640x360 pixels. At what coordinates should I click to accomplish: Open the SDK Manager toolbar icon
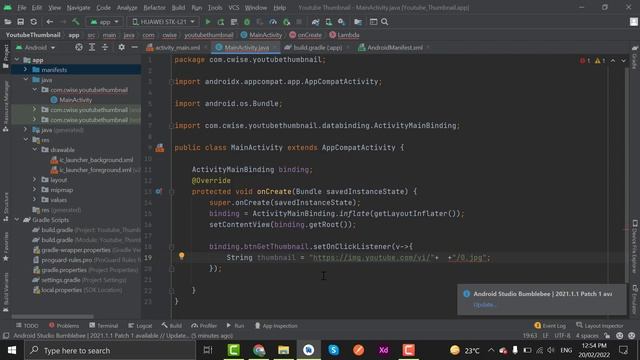pyautogui.click(x=341, y=22)
